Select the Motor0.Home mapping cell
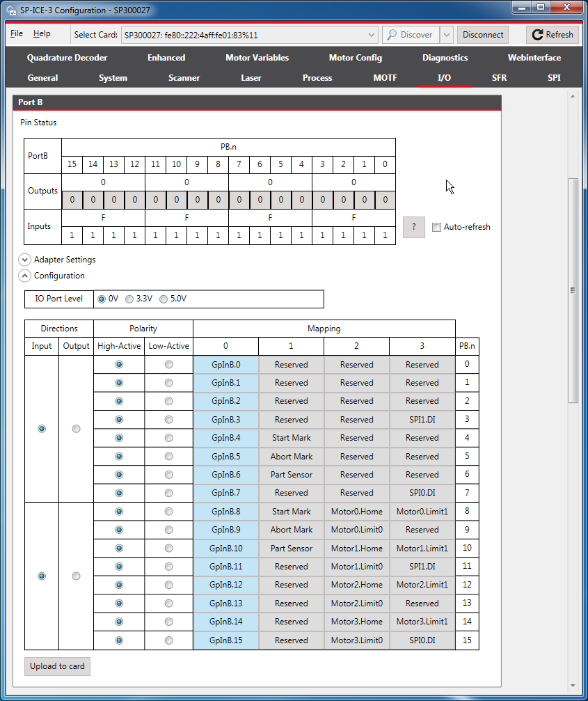The image size is (588, 701). (356, 512)
